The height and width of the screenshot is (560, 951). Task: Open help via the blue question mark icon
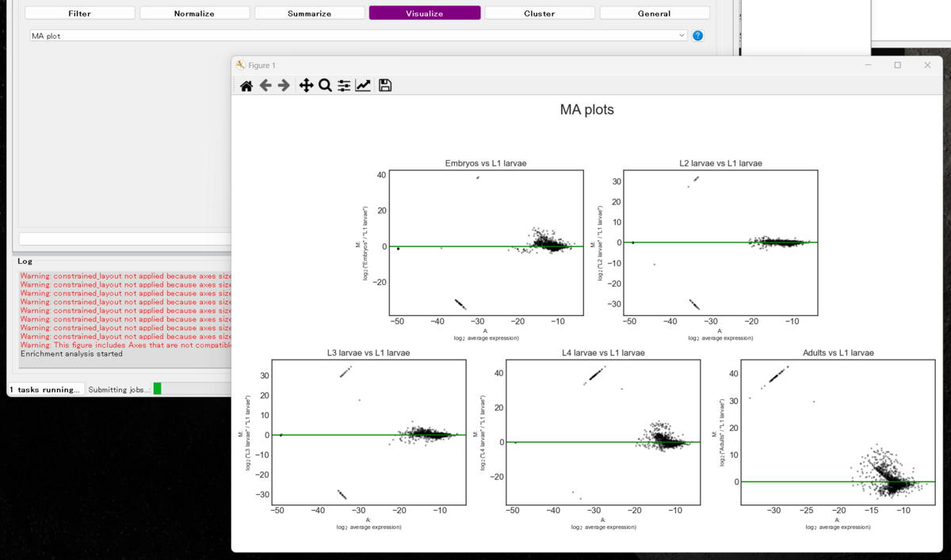(x=697, y=35)
